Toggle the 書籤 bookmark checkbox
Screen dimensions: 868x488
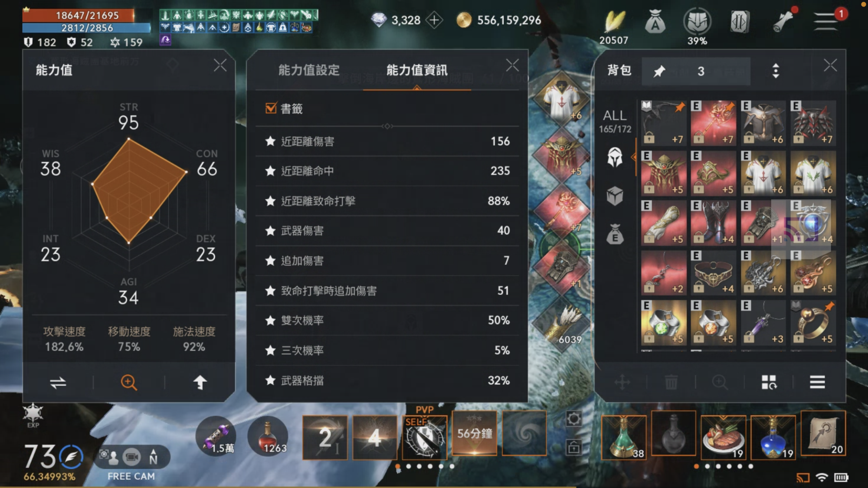coord(271,108)
